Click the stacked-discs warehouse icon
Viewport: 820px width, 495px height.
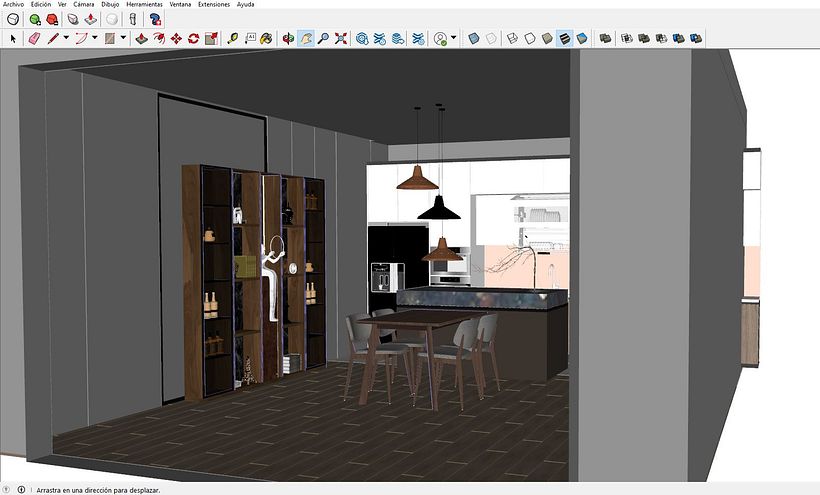(x=398, y=38)
